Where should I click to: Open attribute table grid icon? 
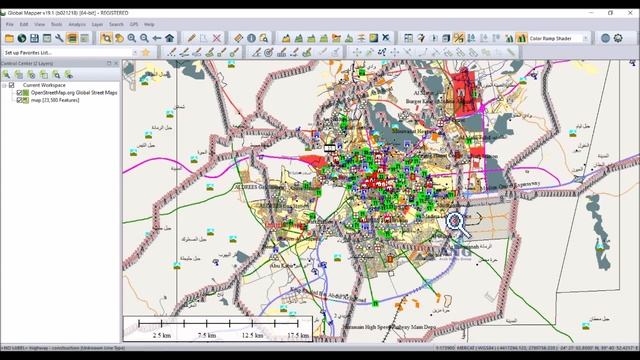tap(408, 38)
